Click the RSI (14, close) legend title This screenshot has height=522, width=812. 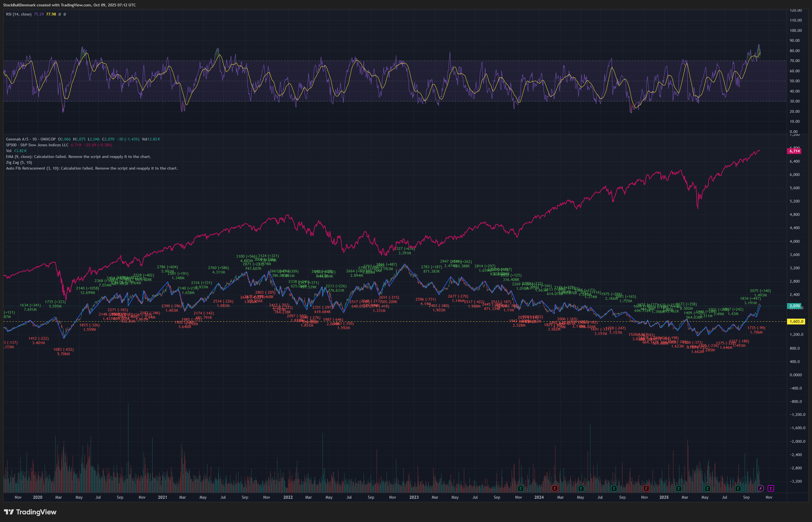(x=19, y=14)
